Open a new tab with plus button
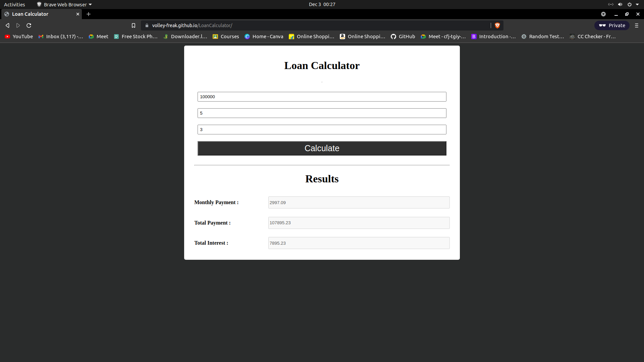 click(x=89, y=14)
